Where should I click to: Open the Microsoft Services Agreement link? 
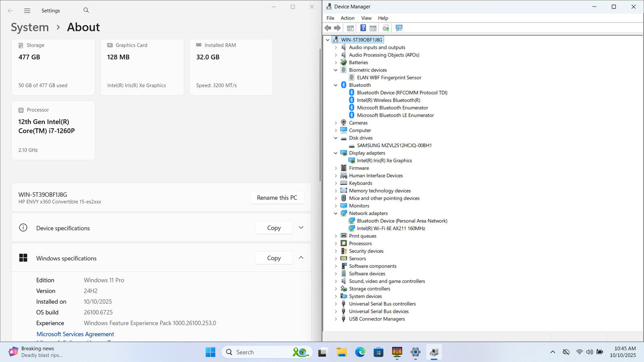point(75,334)
